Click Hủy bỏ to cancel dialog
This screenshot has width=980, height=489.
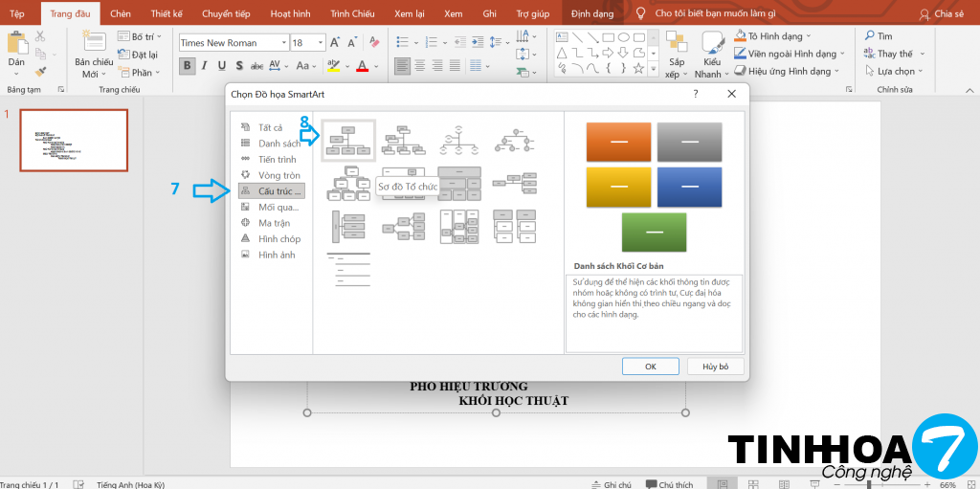pos(715,367)
